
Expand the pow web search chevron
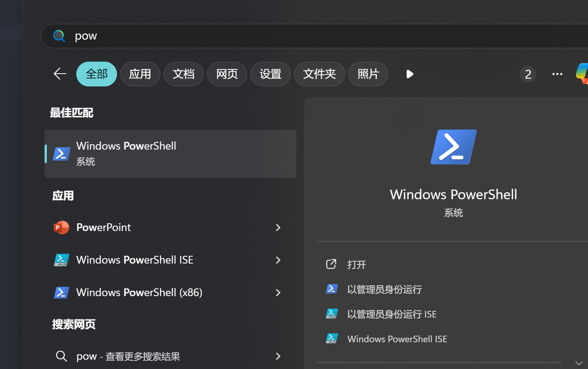coord(278,356)
